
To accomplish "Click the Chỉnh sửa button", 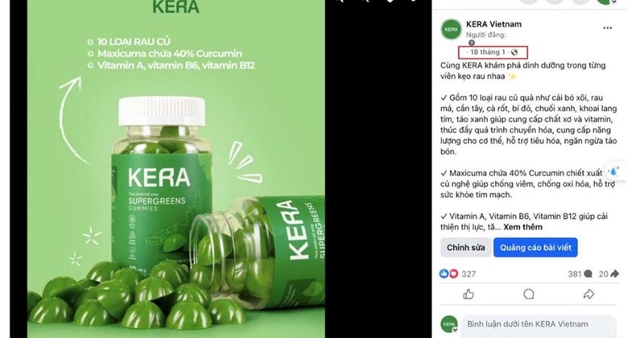I will pyautogui.click(x=466, y=248).
